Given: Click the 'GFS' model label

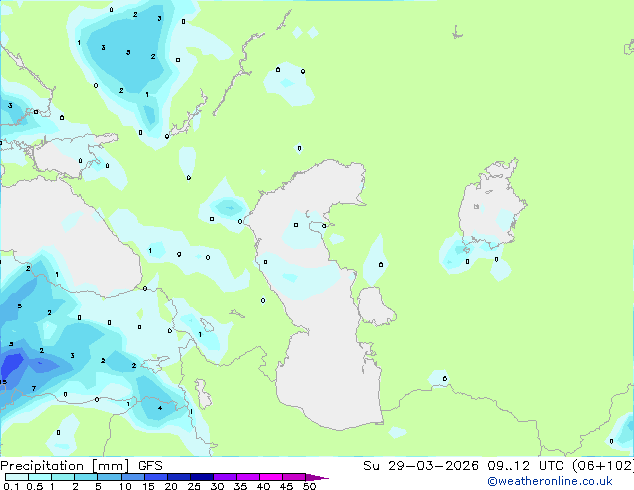Looking at the screenshot, I should click(x=150, y=466).
